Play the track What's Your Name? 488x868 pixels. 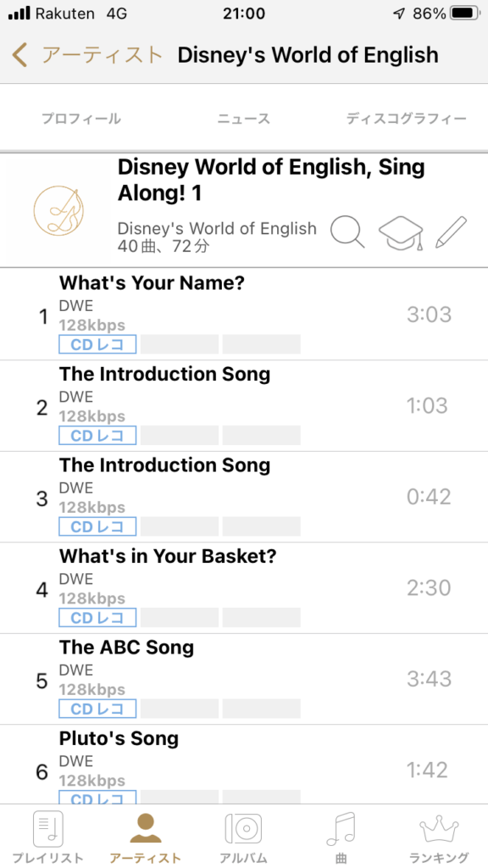pyautogui.click(x=244, y=314)
